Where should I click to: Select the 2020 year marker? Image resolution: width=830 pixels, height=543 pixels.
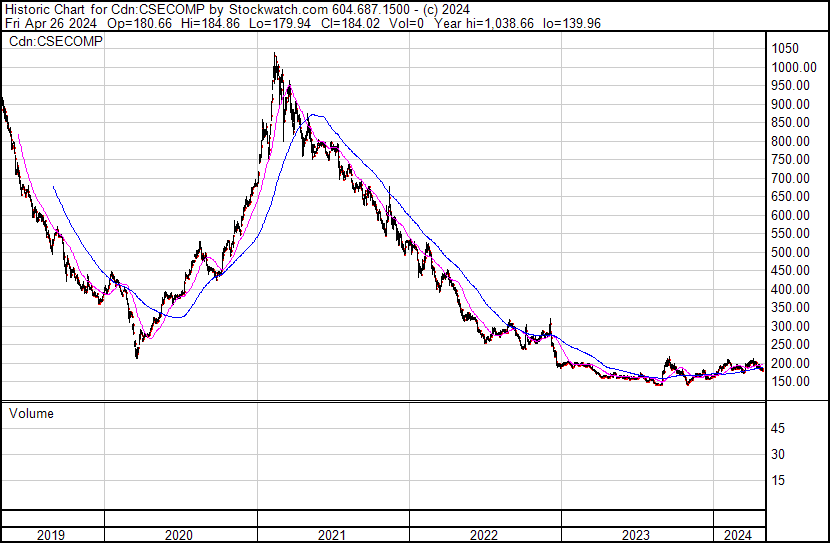(x=180, y=535)
